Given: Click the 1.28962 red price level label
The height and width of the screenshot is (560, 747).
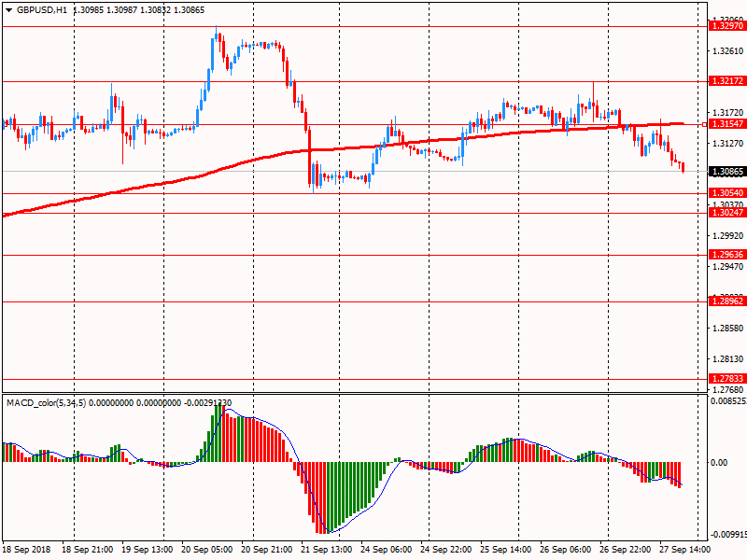Looking at the screenshot, I should pyautogui.click(x=726, y=301).
